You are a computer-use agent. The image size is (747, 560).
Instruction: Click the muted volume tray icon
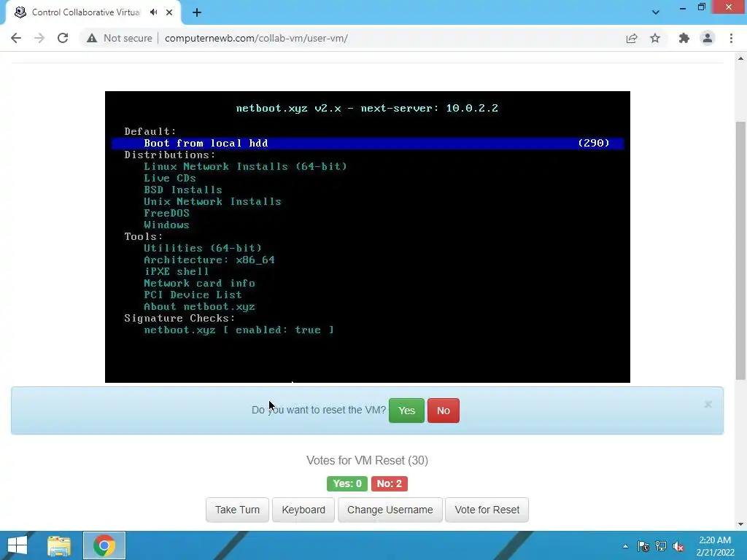[678, 546]
